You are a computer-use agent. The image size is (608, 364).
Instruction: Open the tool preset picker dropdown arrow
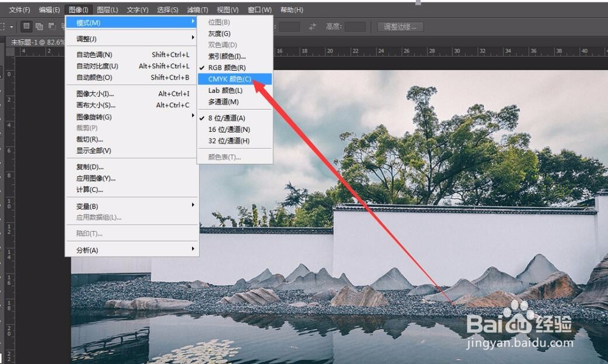coord(13,26)
